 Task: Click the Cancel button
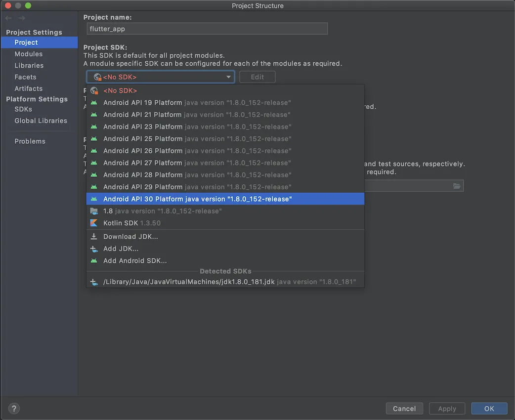pyautogui.click(x=404, y=409)
